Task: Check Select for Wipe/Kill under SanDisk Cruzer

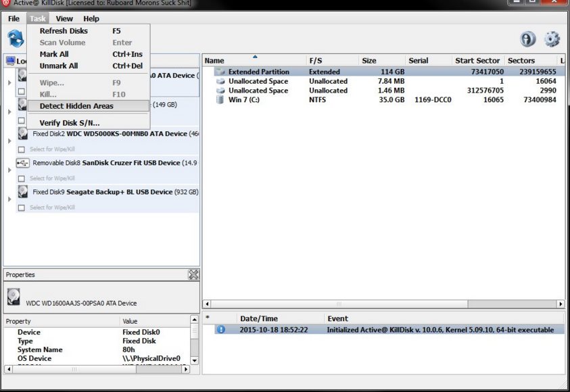Action: coord(22,178)
